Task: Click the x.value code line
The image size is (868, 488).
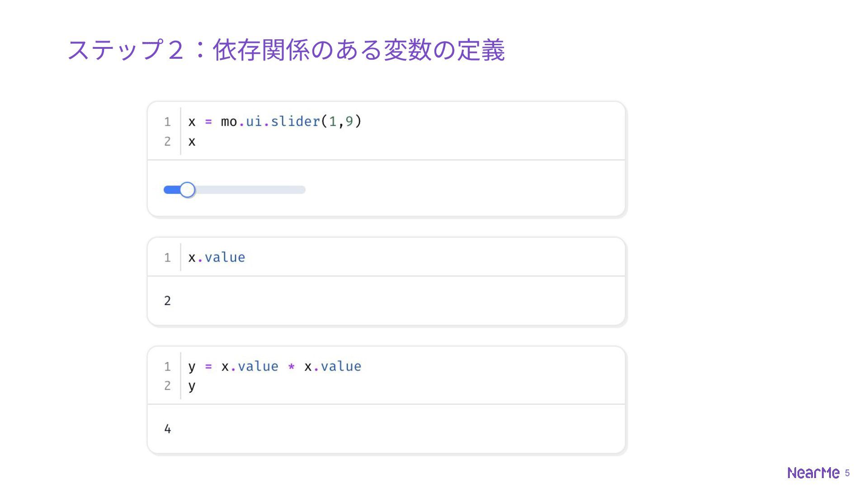Action: click(x=217, y=258)
